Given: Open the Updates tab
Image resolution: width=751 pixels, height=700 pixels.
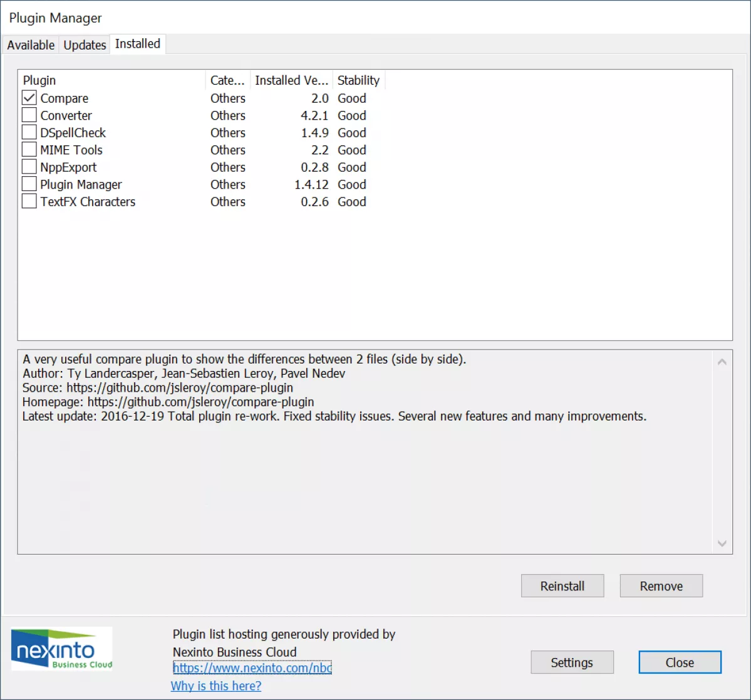Looking at the screenshot, I should pyautogui.click(x=85, y=45).
